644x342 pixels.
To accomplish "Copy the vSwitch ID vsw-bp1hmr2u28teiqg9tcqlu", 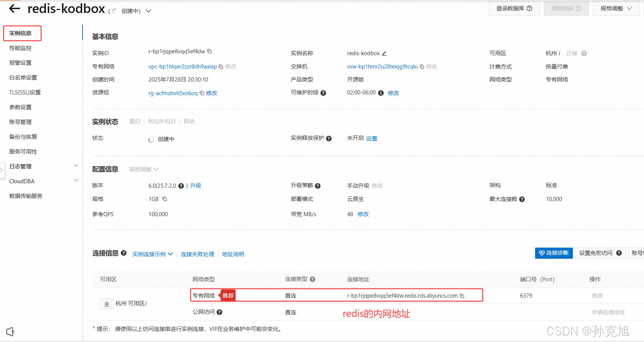I will [422, 67].
